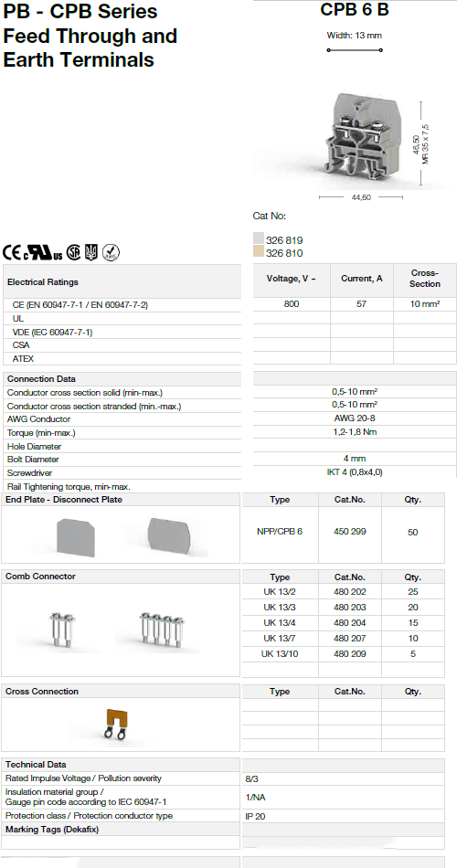Image resolution: width=457 pixels, height=868 pixels.
Task: Click the two-pole comb connector image
Action: coord(62,629)
